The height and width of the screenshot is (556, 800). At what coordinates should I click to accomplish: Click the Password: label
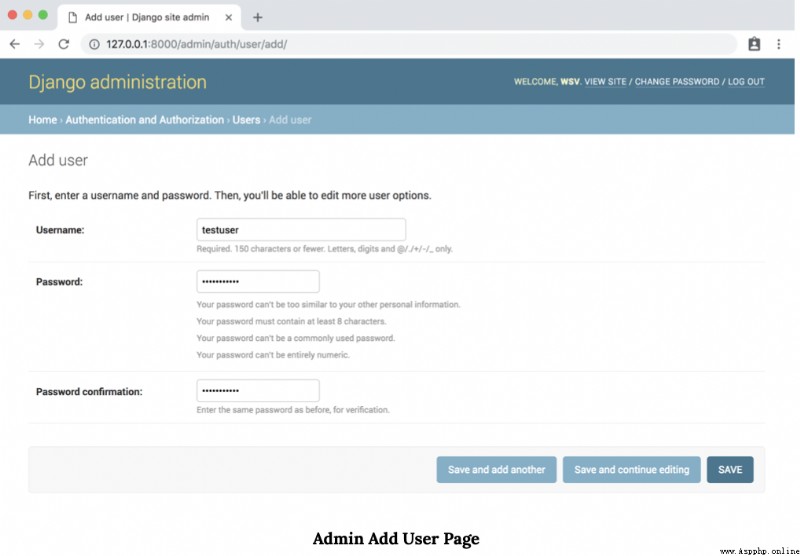pos(59,282)
